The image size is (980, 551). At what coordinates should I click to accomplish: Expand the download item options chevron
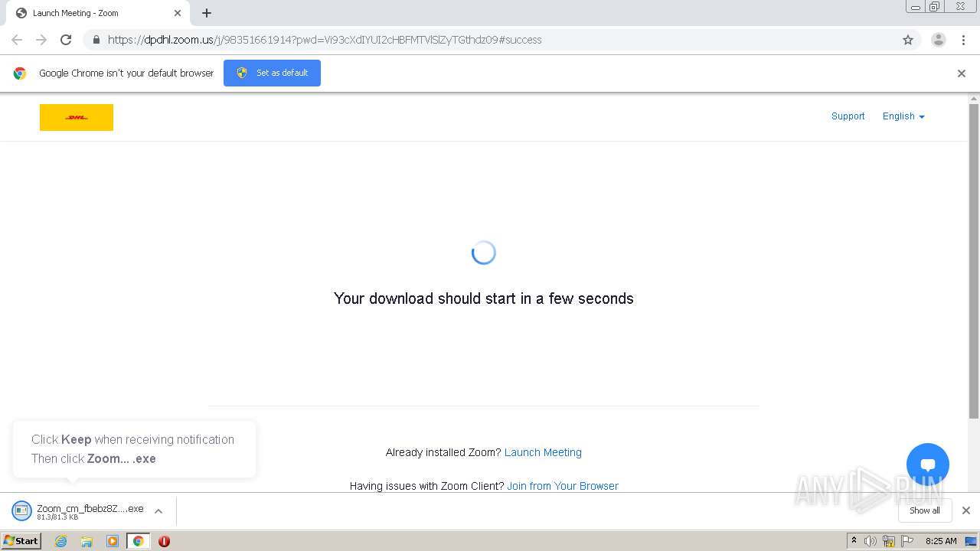tap(158, 511)
